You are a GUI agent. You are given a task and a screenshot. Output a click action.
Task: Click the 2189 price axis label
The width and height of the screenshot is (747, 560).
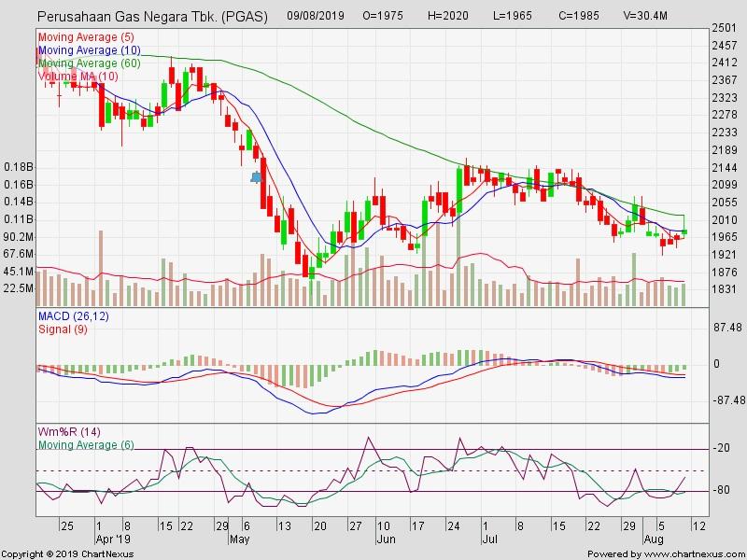click(725, 150)
